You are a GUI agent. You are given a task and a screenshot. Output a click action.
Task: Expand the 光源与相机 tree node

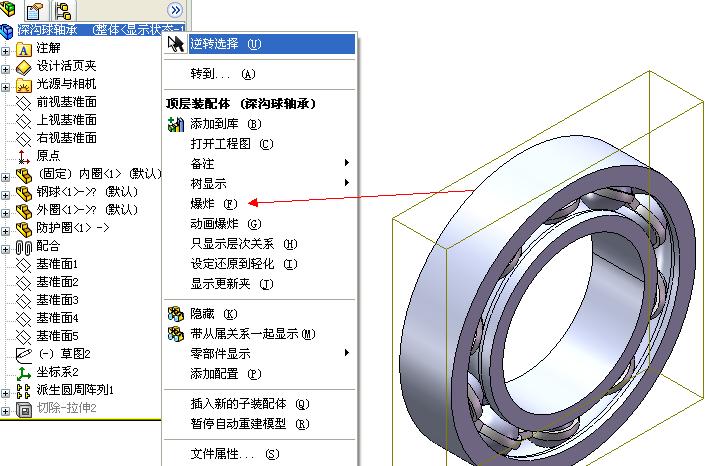[5, 87]
